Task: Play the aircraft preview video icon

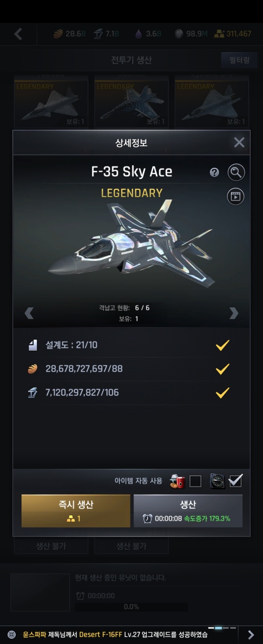Action: tap(236, 196)
